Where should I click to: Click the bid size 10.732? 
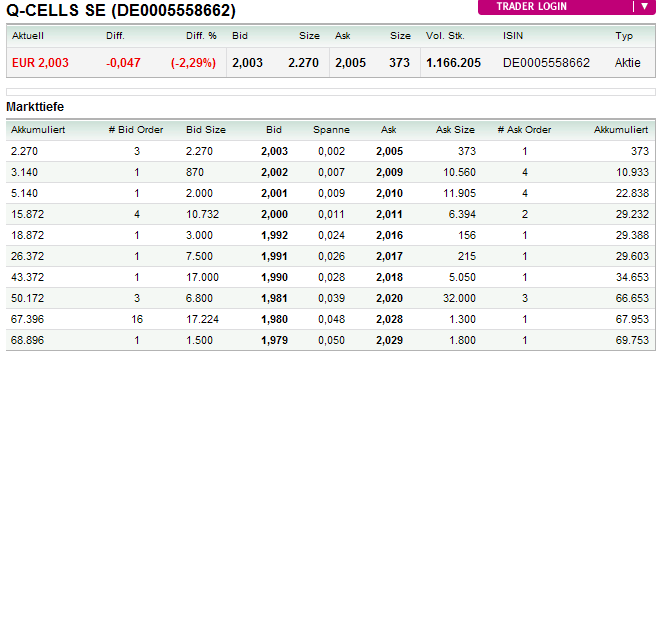tap(202, 214)
